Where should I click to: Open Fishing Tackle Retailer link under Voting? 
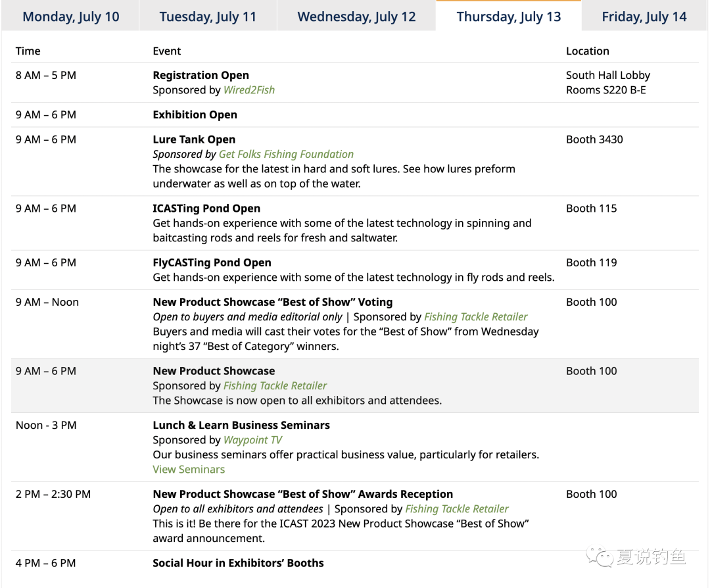pos(476,317)
